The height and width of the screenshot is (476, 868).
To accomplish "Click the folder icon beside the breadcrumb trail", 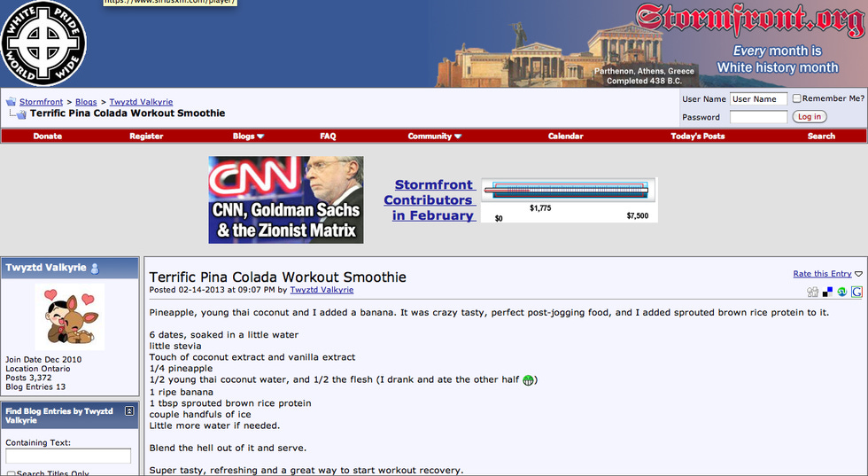I will 11,102.
